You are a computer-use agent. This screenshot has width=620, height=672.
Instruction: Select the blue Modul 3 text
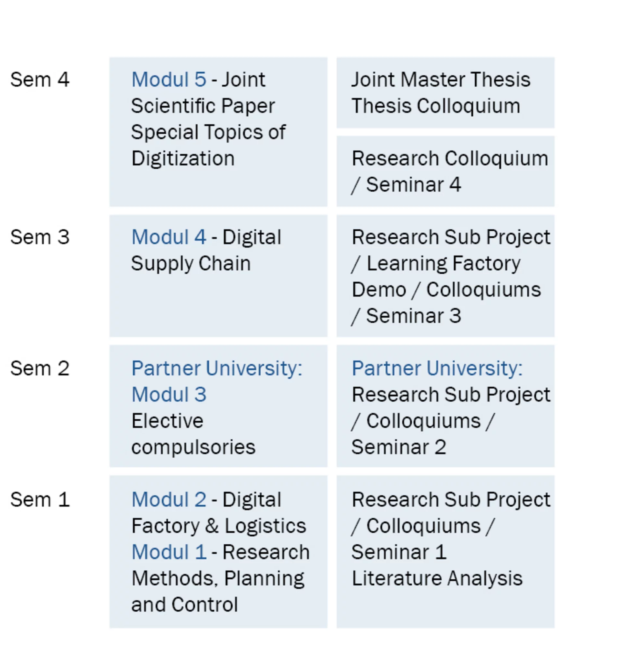pyautogui.click(x=169, y=394)
